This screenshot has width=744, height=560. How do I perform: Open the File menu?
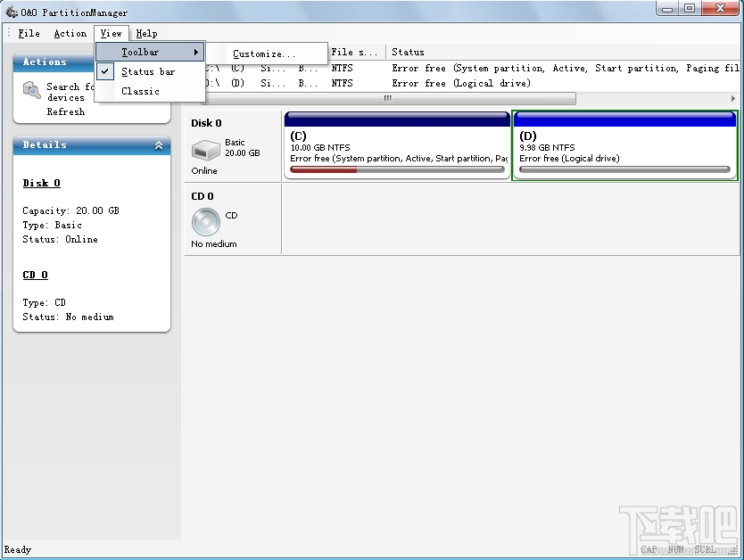tap(27, 33)
